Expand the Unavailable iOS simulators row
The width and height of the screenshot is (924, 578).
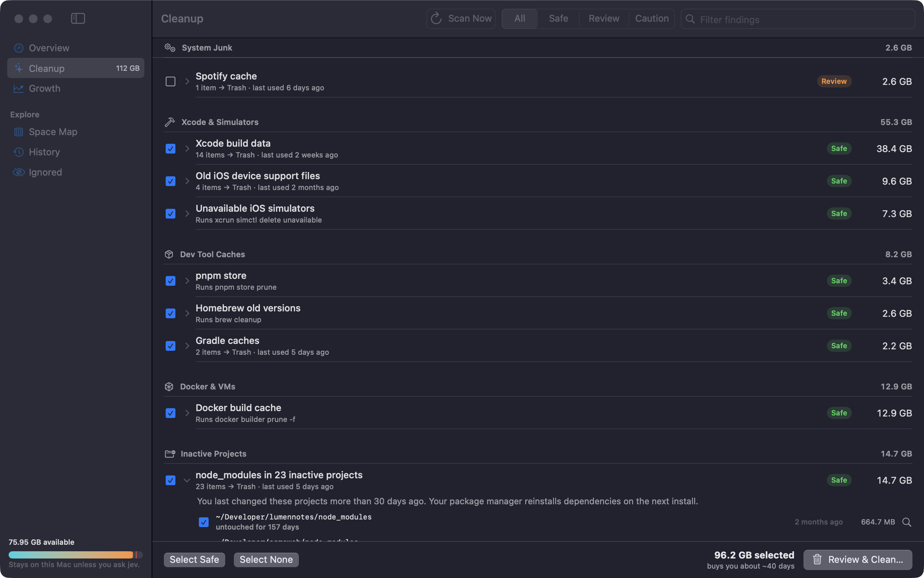tap(187, 214)
